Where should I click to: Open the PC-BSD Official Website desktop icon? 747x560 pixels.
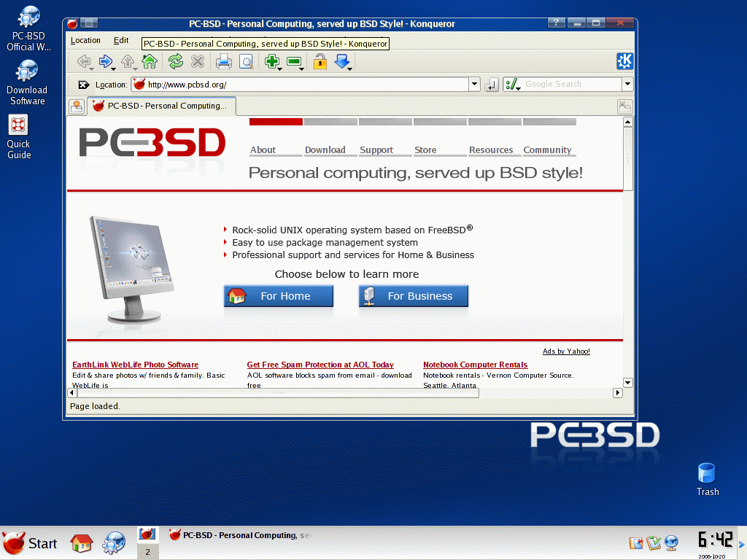tap(28, 28)
